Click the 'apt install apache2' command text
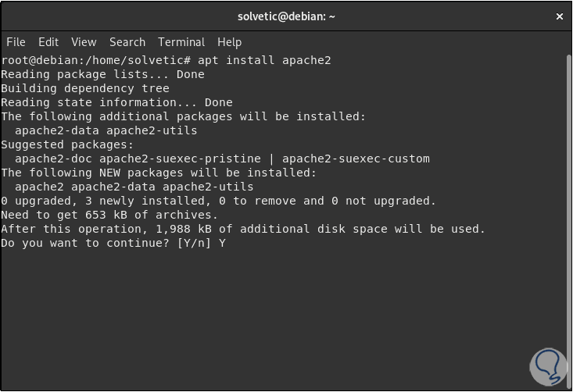Image resolution: width=573 pixels, height=392 pixels. tap(264, 60)
